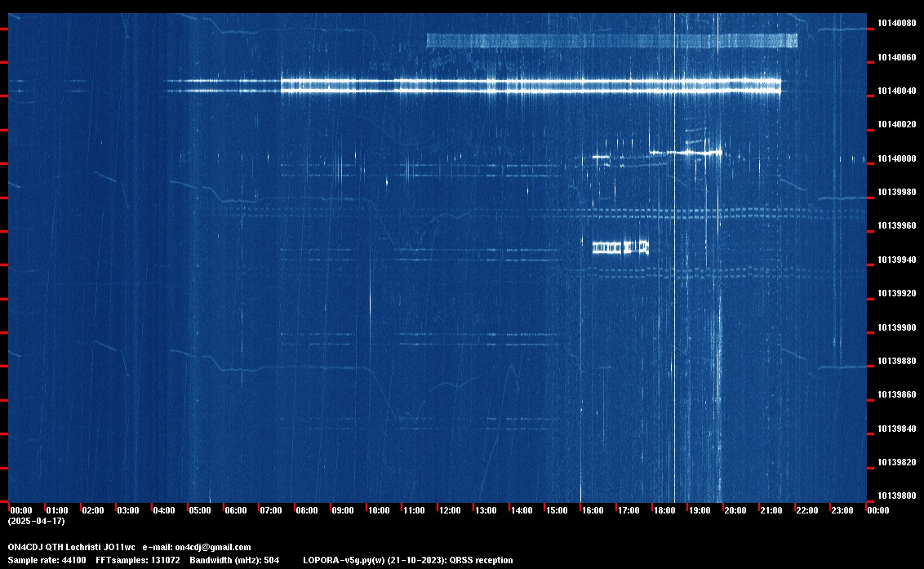
Task: Click the wide pale band near 10140070
Action: click(611, 41)
